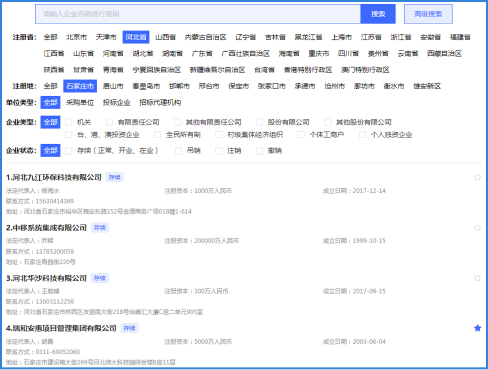The image size is (488, 370).
Task: Choose 唐山市 city filter
Action: (113, 86)
